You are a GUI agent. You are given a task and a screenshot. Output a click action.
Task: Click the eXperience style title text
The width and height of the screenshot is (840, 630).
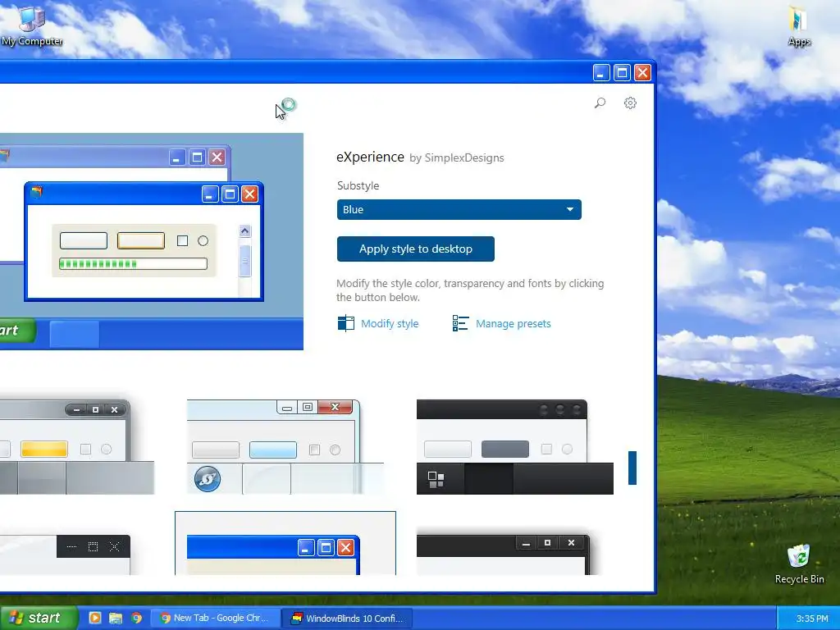point(370,157)
